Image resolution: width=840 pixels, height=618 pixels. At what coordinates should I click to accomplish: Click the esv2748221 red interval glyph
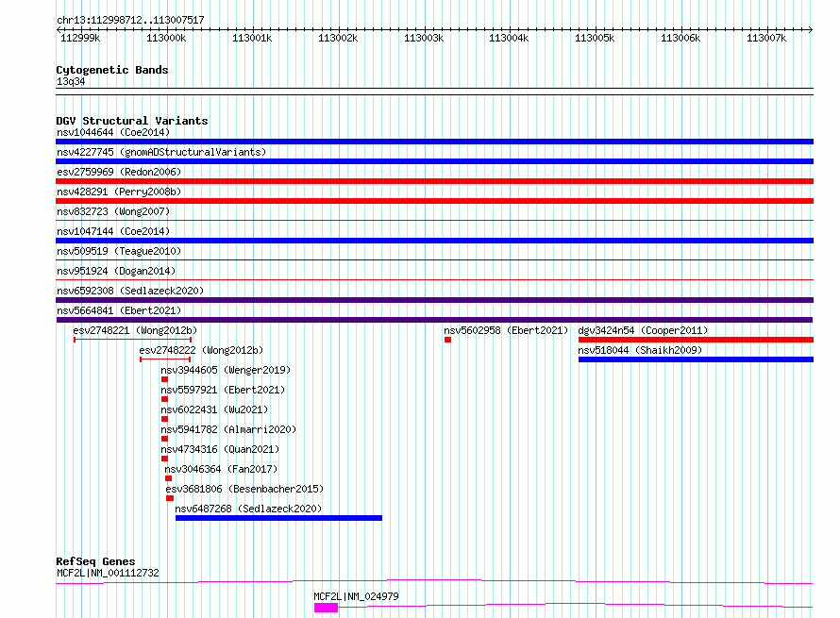pos(132,340)
